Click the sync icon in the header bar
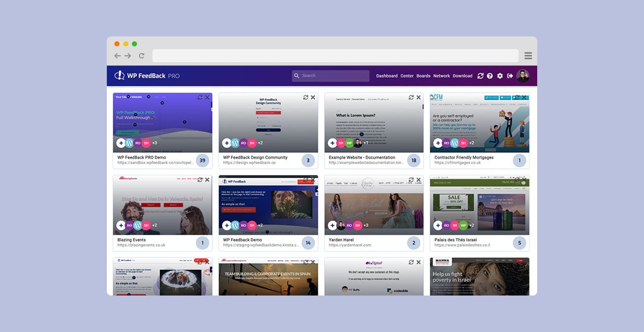Viewport: 644px width, 332px height. (x=480, y=76)
